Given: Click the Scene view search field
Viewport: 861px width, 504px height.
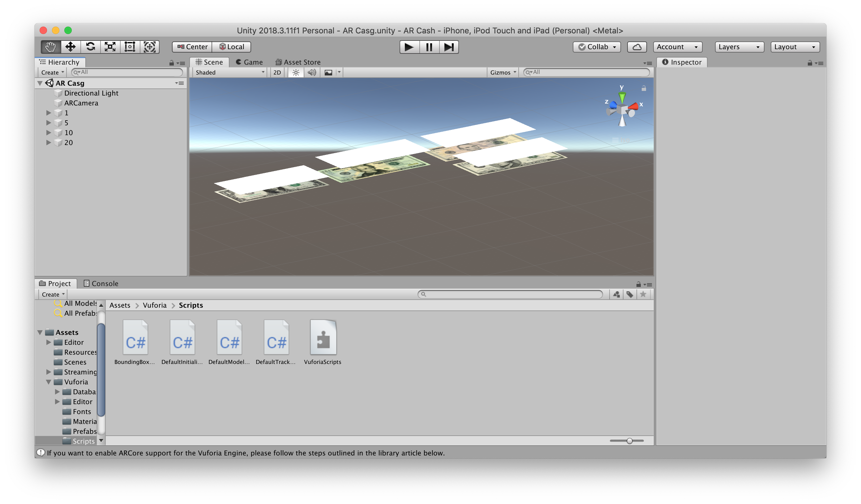Looking at the screenshot, I should (586, 72).
